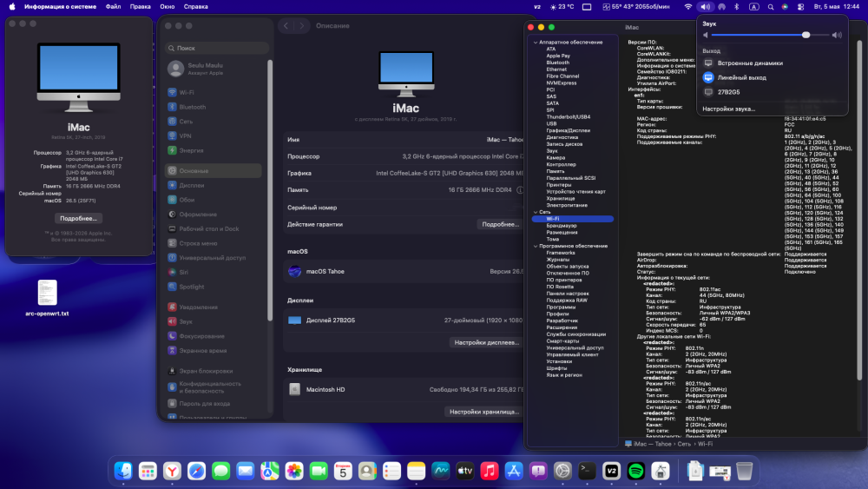The width and height of the screenshot is (868, 489).
Task: Open Apple TV app in Dock
Action: pos(465,471)
